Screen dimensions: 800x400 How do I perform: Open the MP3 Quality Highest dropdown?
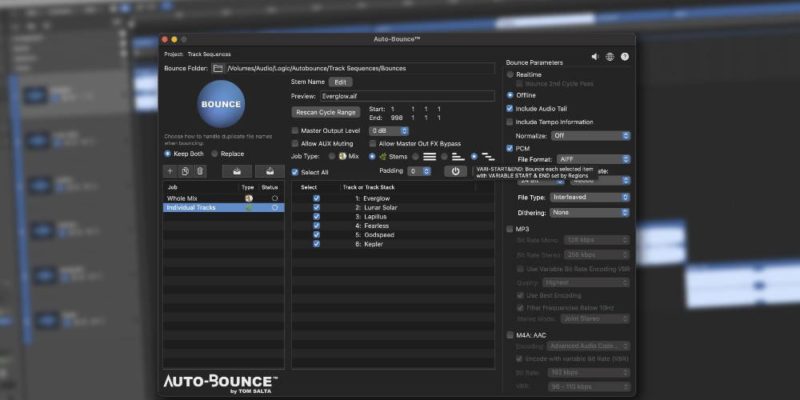click(x=586, y=282)
